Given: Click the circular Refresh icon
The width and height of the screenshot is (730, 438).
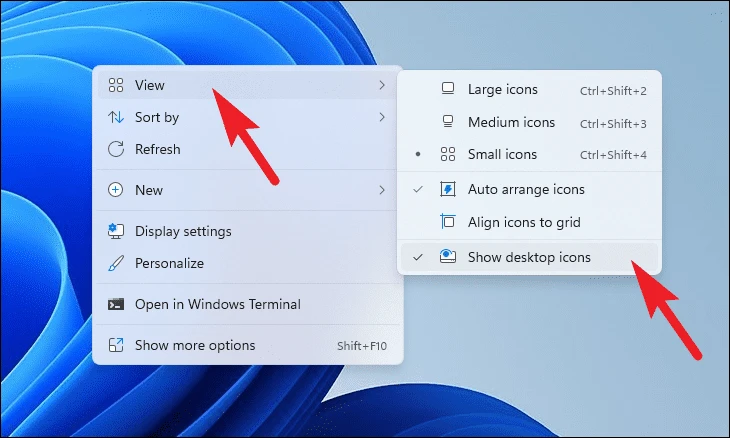Looking at the screenshot, I should [x=115, y=149].
